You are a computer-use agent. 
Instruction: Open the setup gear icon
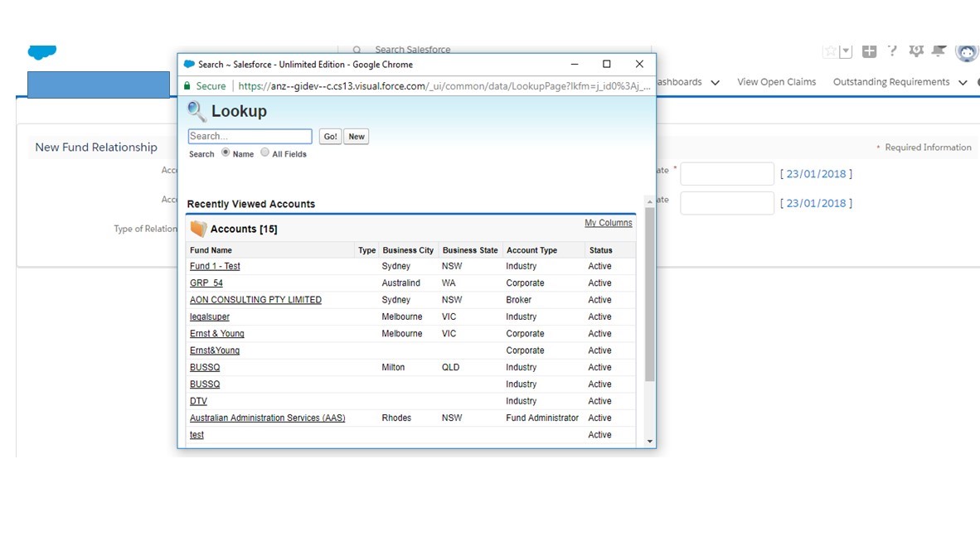tap(916, 51)
